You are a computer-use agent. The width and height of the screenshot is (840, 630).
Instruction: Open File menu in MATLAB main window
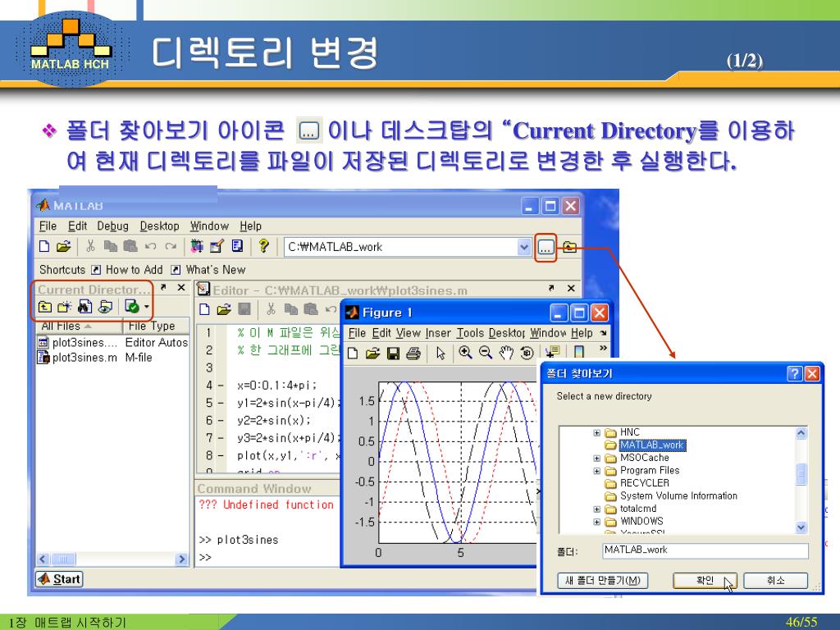[x=48, y=226]
